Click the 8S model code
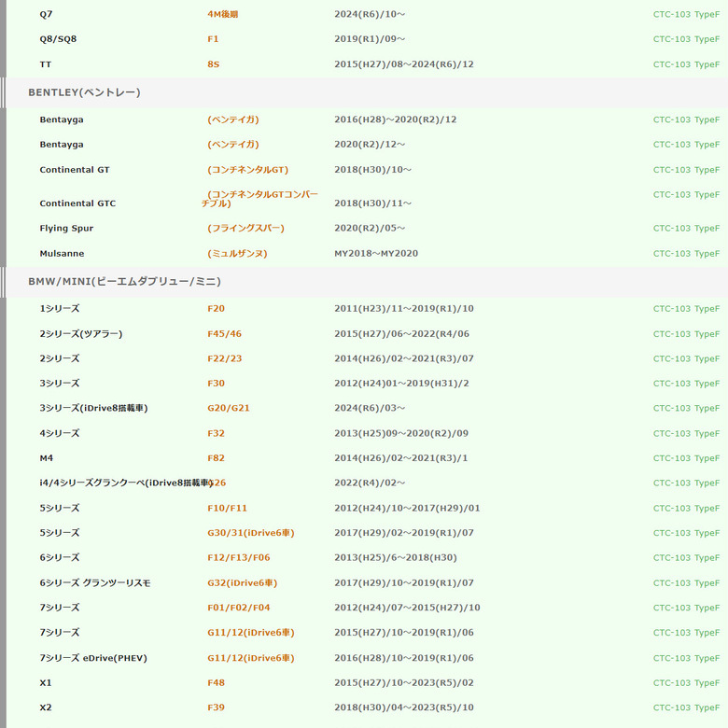728x728 pixels. point(213,64)
